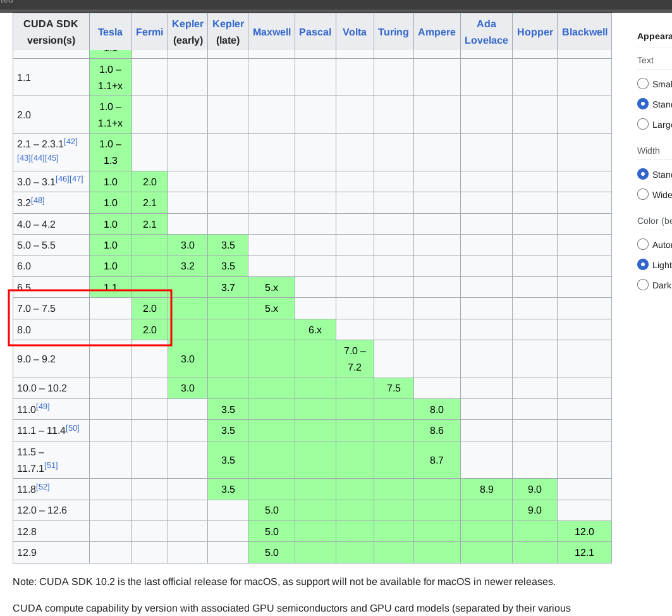The image size is (672, 616).
Task: Open citation [43] reference link
Action: pos(24,157)
